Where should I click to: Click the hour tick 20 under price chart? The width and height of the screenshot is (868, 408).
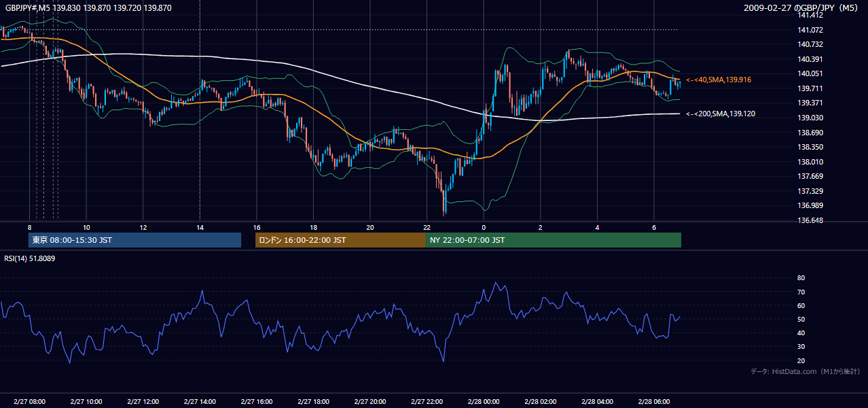[370, 227]
